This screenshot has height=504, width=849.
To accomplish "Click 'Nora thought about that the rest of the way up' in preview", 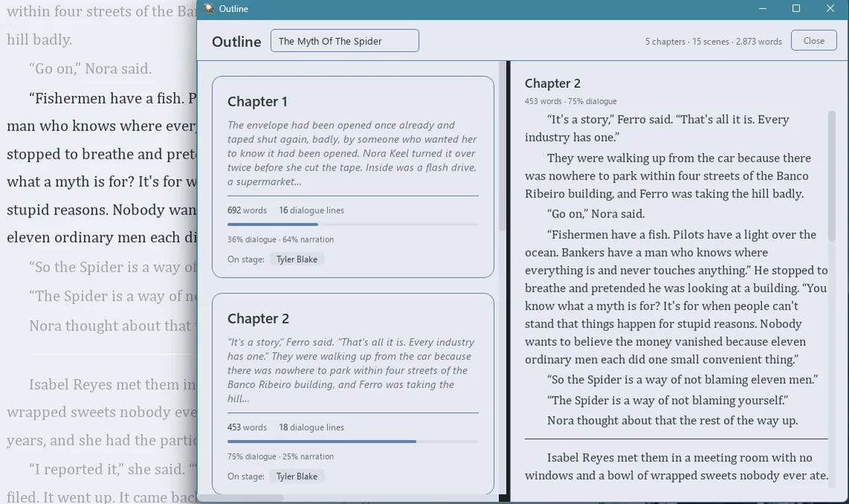I will 672,421.
